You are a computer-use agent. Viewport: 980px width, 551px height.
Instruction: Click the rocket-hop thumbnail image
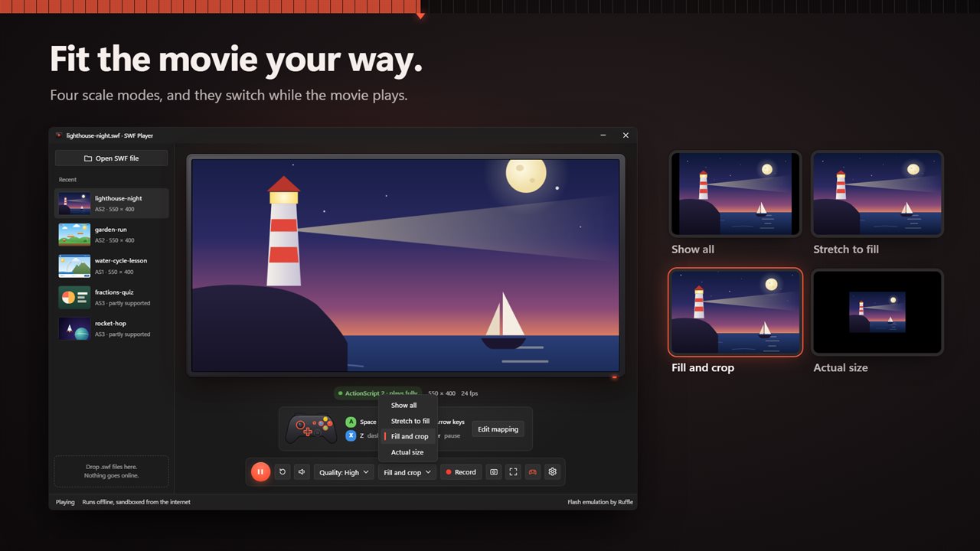click(x=74, y=329)
